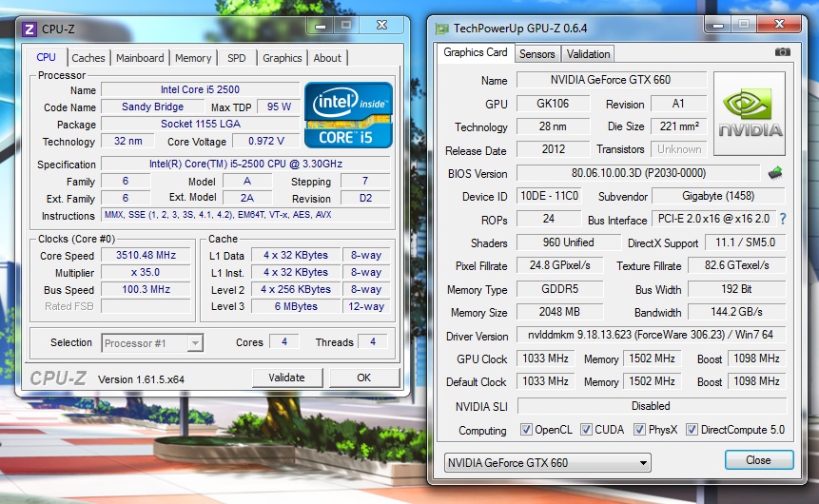Image resolution: width=819 pixels, height=504 pixels.
Task: Click the Memory Size value 2048 MB
Action: pyautogui.click(x=560, y=312)
